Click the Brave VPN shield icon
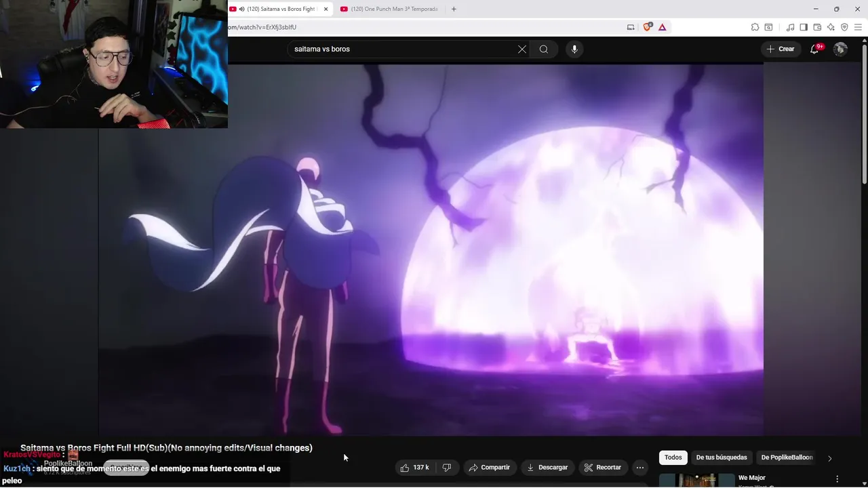The width and height of the screenshot is (868, 488). pyautogui.click(x=844, y=27)
